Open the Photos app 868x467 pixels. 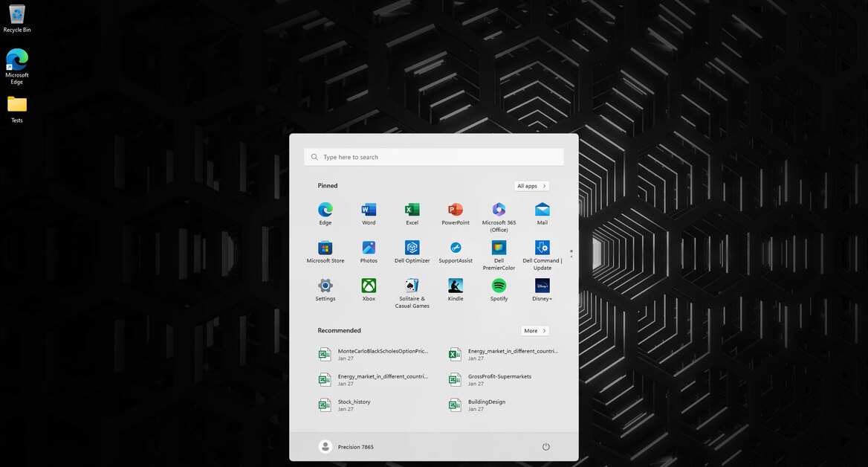click(x=369, y=252)
